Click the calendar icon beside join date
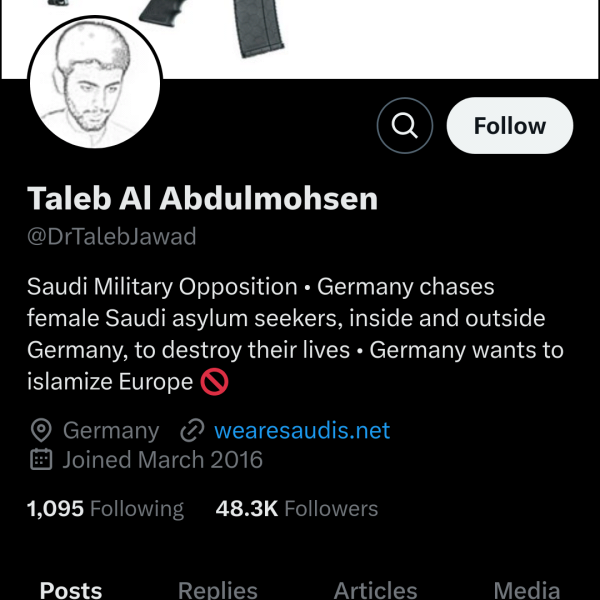 point(41,460)
